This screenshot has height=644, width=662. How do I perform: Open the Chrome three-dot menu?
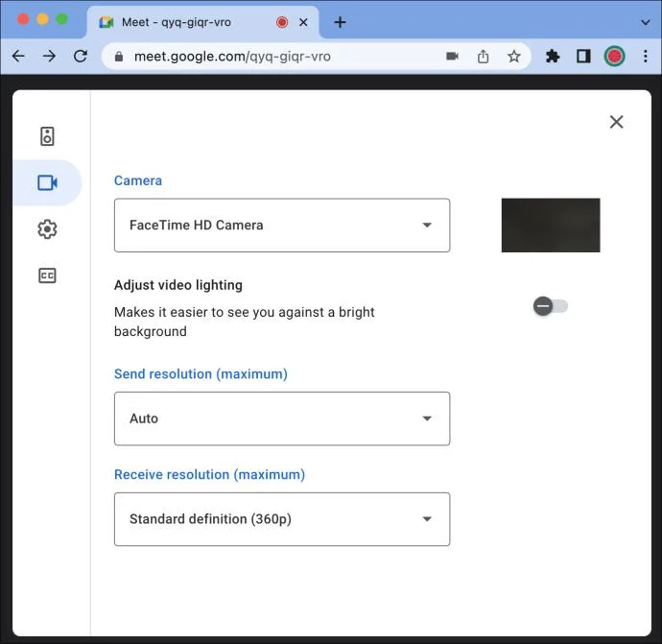tap(645, 57)
